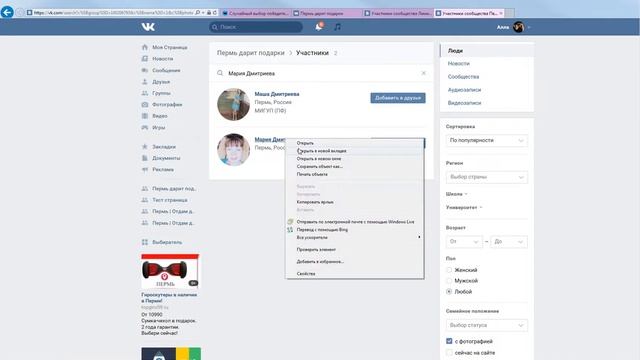Select Аудиозаписи in the search category list
Screen dimensions: 640x360
(487, 90)
